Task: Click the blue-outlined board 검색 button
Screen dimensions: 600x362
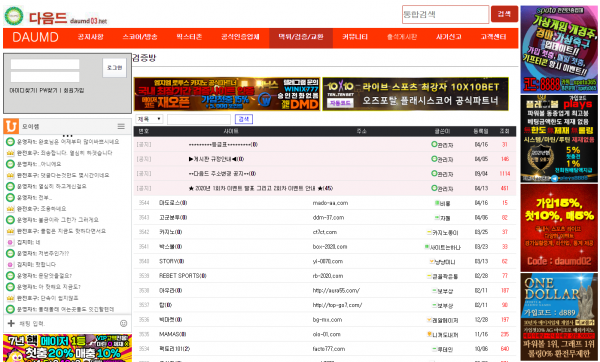Action: click(x=244, y=119)
